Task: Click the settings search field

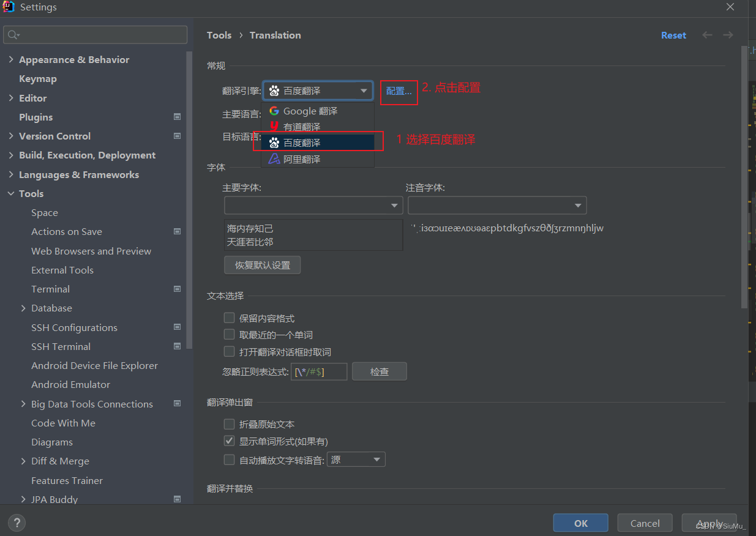Action: 95,35
